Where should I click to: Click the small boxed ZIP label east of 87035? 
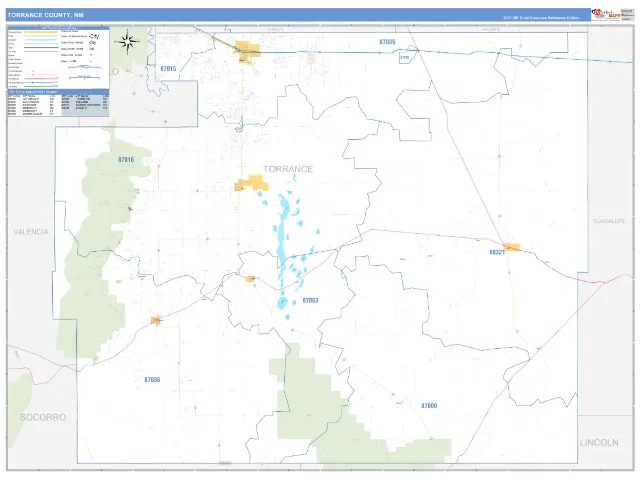(404, 58)
